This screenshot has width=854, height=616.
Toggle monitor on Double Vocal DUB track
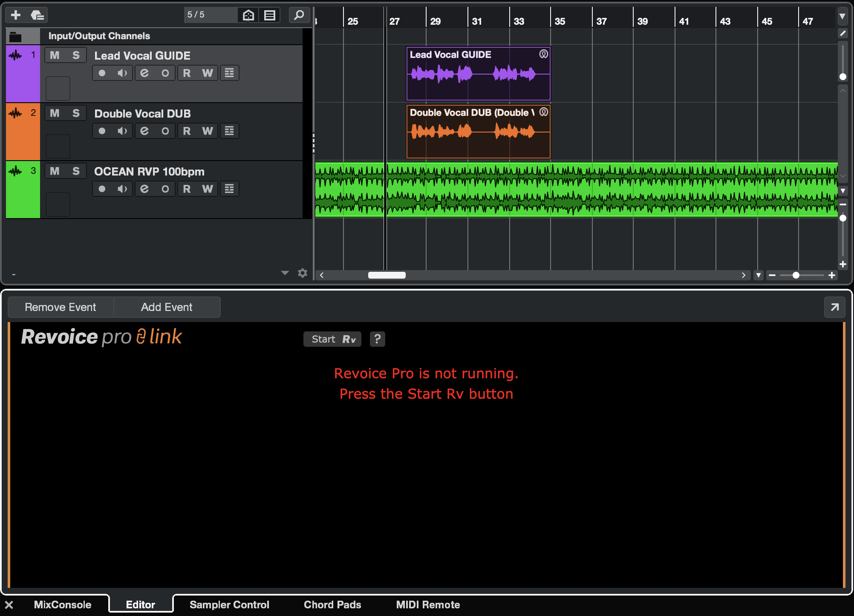[122, 131]
